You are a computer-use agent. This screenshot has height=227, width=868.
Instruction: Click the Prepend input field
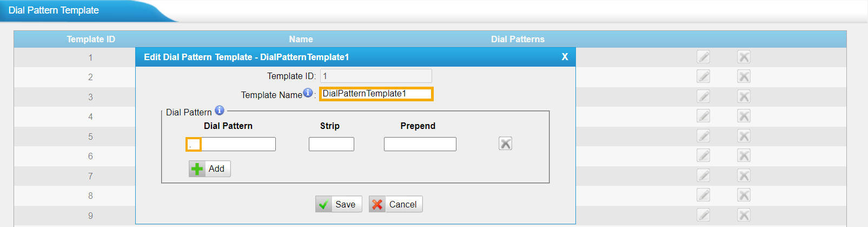tap(420, 144)
